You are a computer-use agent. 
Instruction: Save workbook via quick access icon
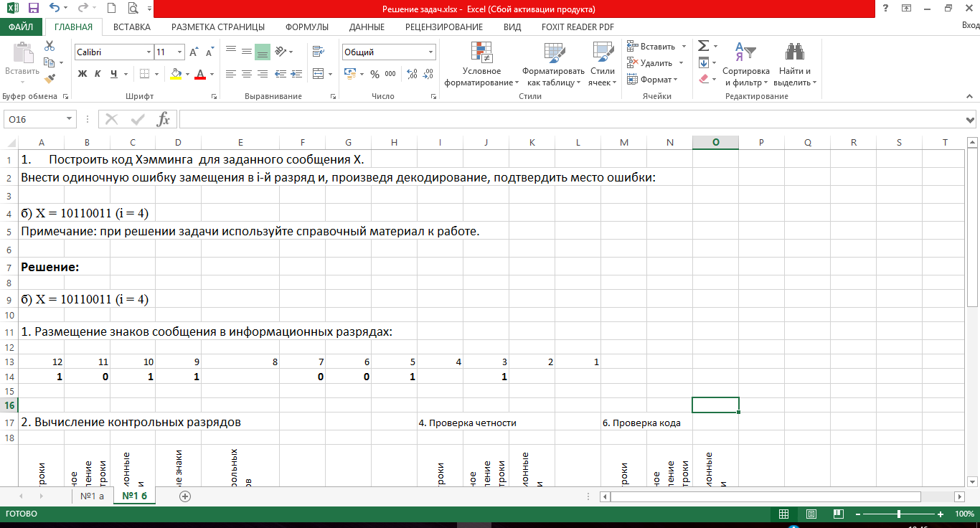33,9
